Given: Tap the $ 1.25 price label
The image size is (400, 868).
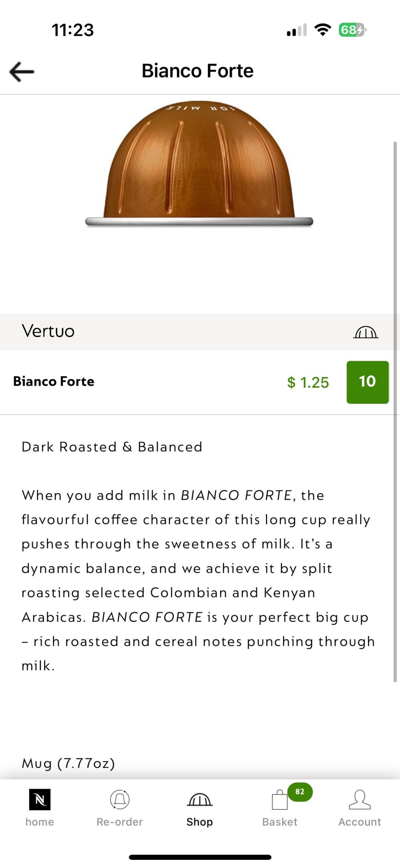Looking at the screenshot, I should click(x=308, y=382).
